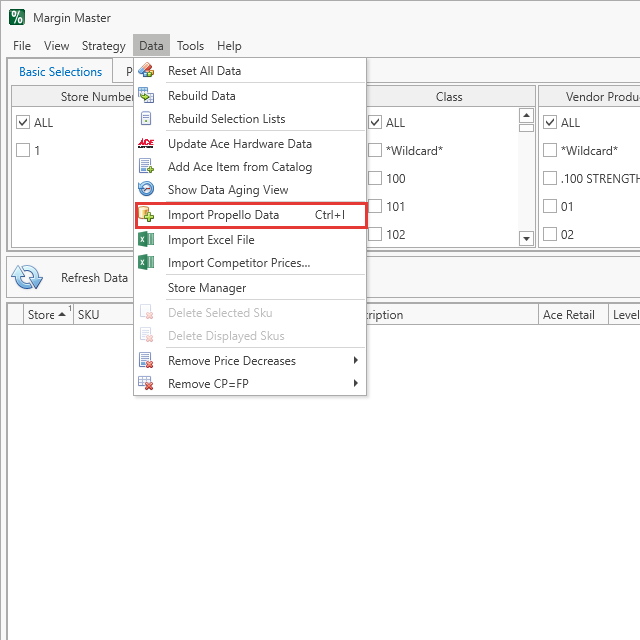Click the Refresh Data circular arrows icon
The width and height of the screenshot is (640, 640).
click(27, 277)
